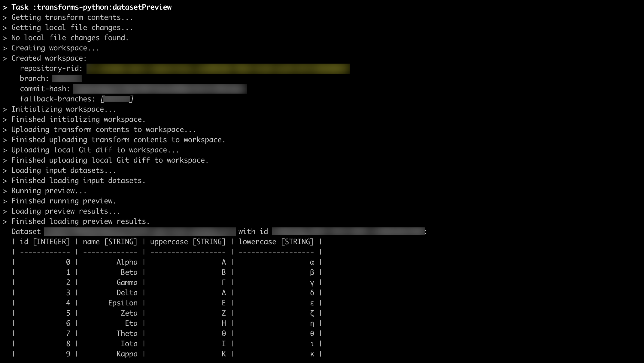Click the 'Theta' name cell
The width and height of the screenshot is (644, 363).
pos(127,334)
